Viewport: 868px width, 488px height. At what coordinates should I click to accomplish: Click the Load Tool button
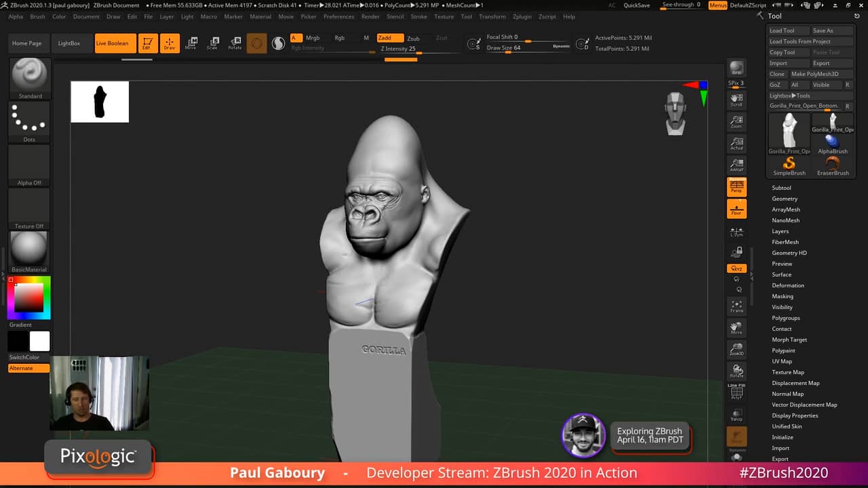tap(789, 30)
